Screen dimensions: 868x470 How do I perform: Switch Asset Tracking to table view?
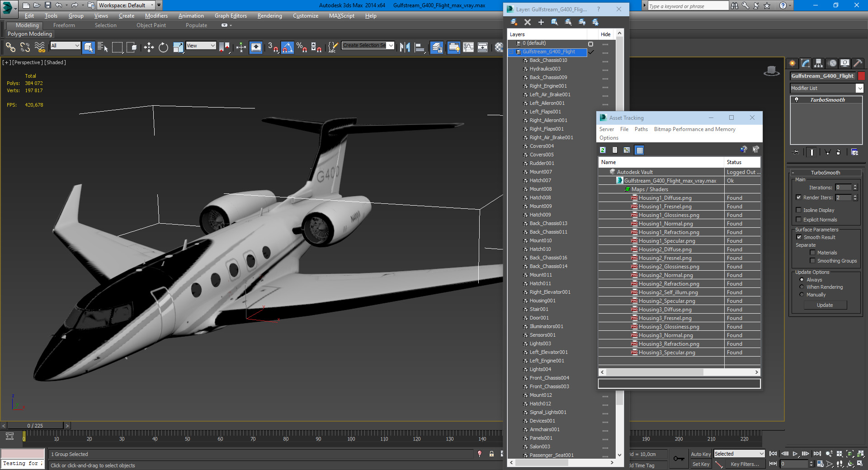point(639,150)
